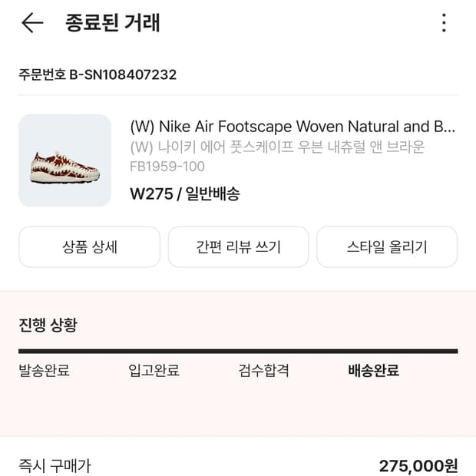Tap the back arrow icon

coord(32,23)
